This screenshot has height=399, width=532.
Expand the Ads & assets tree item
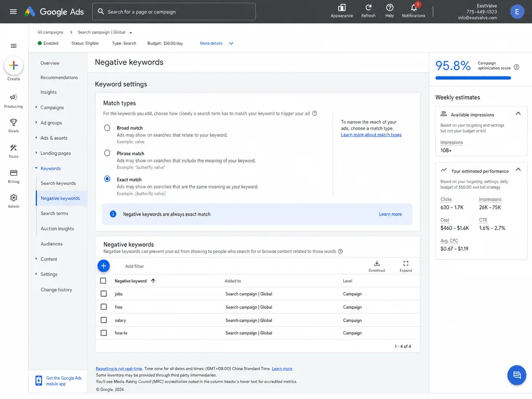[x=36, y=138]
